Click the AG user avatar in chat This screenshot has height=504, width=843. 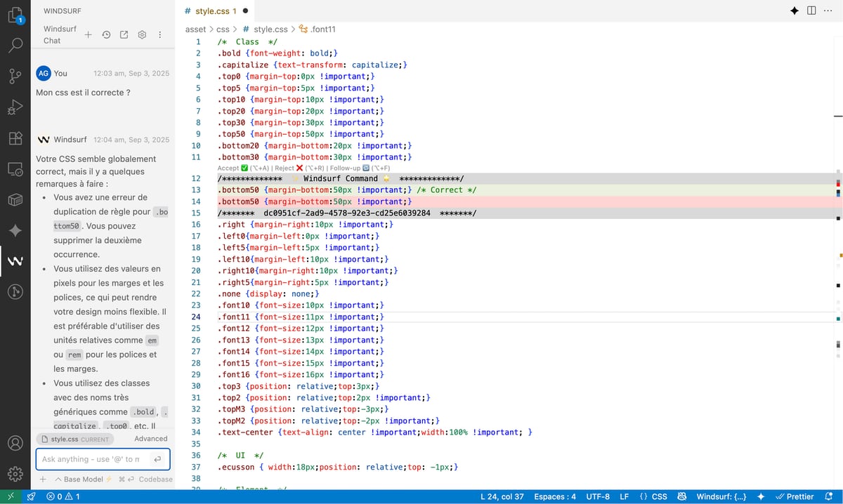(44, 73)
